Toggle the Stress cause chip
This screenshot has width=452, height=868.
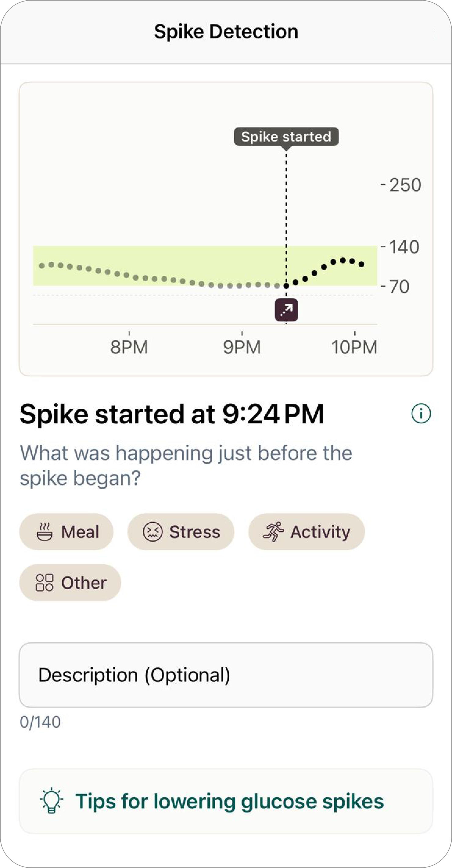coord(181,532)
